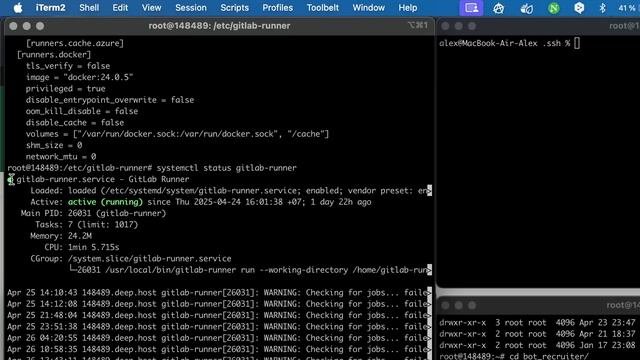640x360 pixels.
Task: Click the volumes docker.sock config line
Action: click(177, 134)
